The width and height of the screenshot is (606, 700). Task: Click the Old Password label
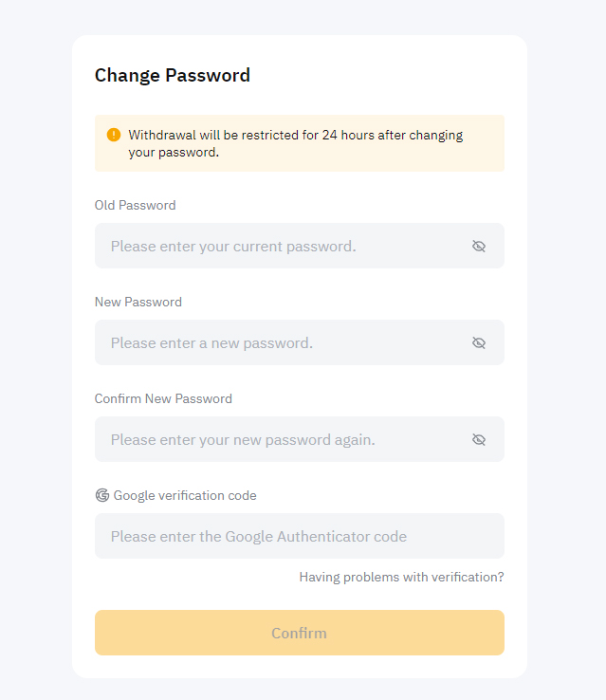tap(136, 205)
